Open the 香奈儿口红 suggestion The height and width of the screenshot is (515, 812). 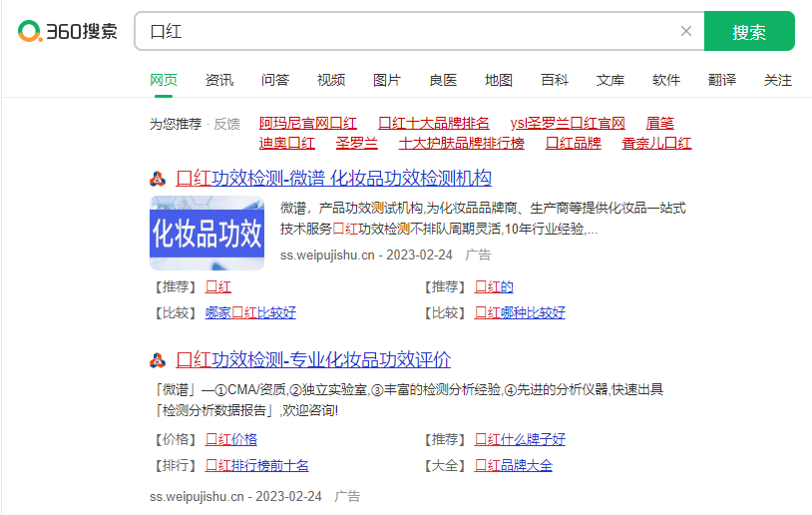pos(656,143)
